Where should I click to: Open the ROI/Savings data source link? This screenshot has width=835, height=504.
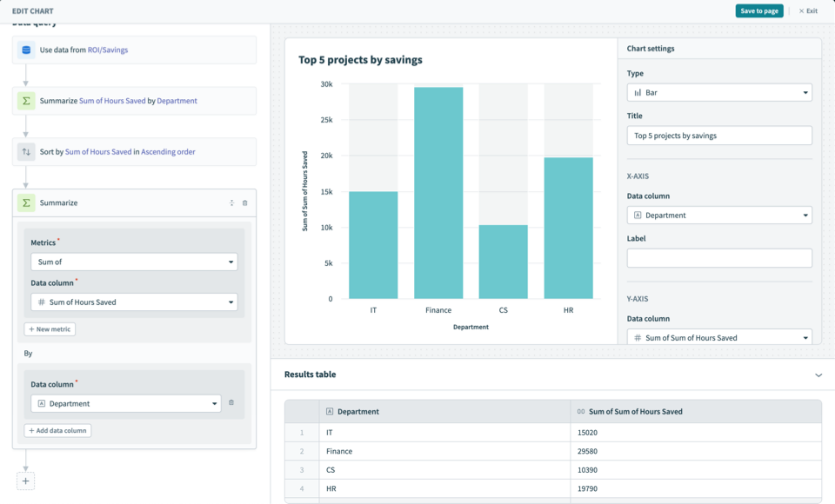pyautogui.click(x=107, y=50)
